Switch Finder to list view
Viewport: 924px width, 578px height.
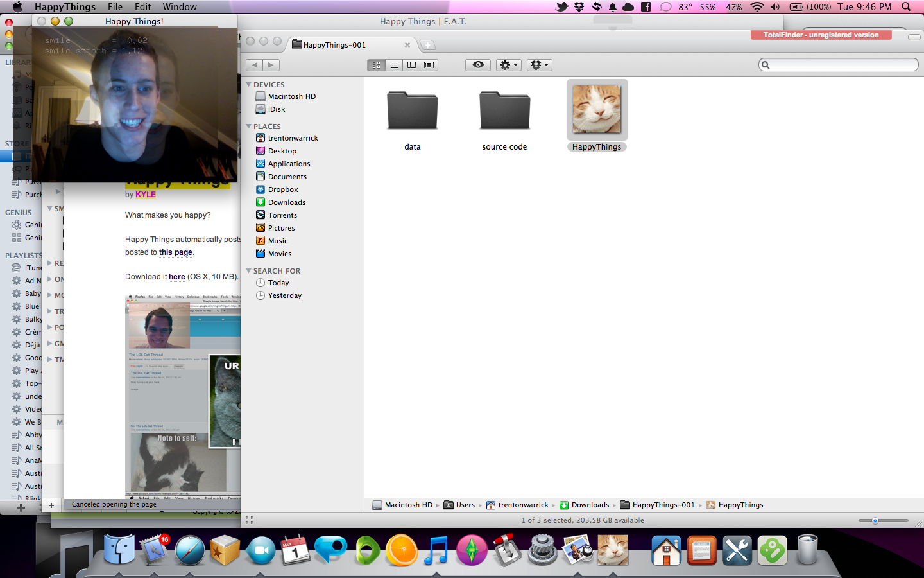(x=394, y=65)
